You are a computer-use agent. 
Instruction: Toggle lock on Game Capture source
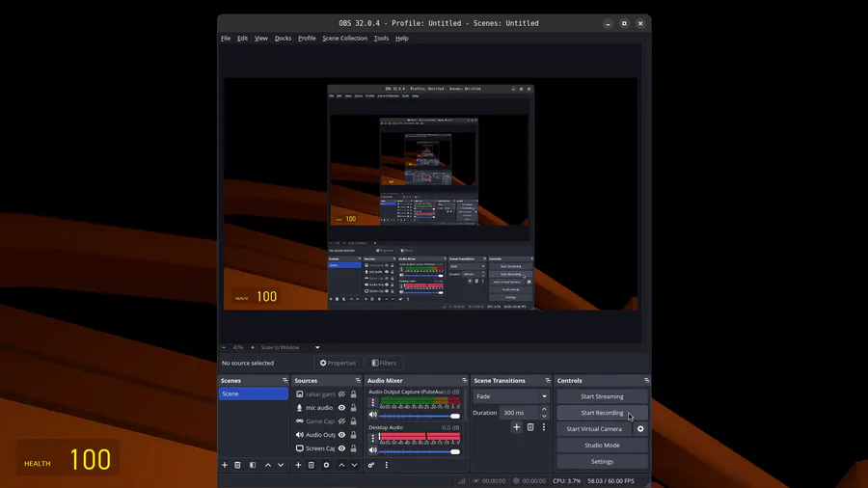pyautogui.click(x=354, y=421)
